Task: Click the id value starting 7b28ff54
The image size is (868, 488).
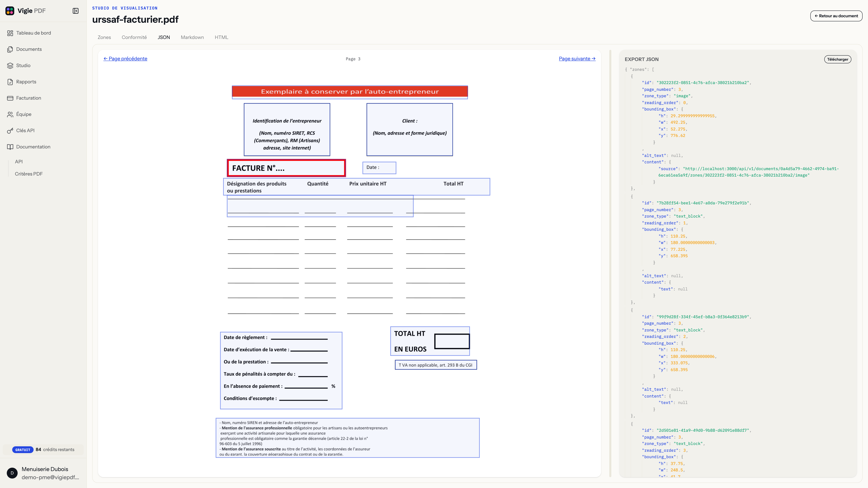Action: pyautogui.click(x=703, y=203)
